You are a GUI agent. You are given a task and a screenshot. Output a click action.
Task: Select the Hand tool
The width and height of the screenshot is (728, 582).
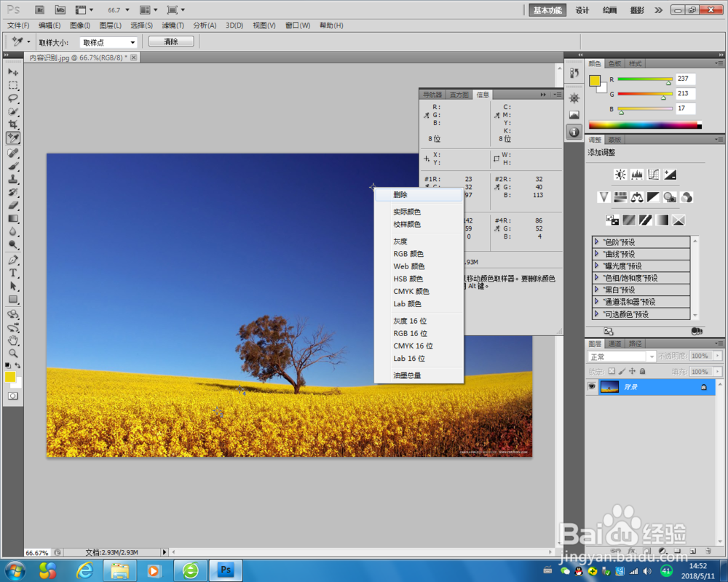pyautogui.click(x=13, y=340)
